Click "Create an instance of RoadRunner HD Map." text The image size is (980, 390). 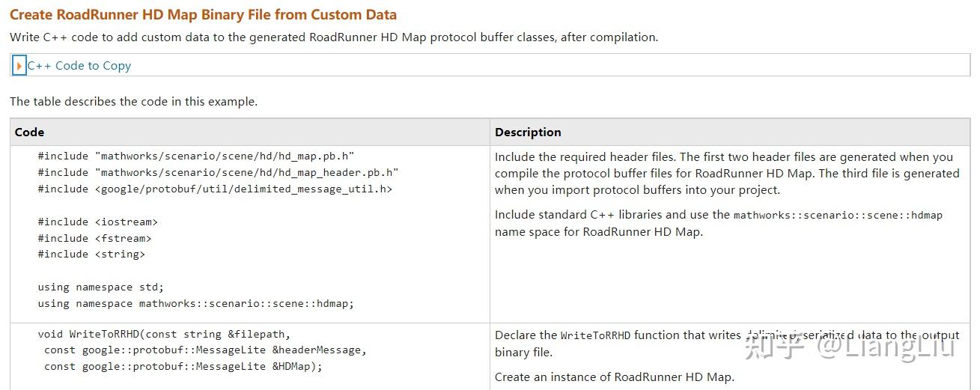coord(615,377)
